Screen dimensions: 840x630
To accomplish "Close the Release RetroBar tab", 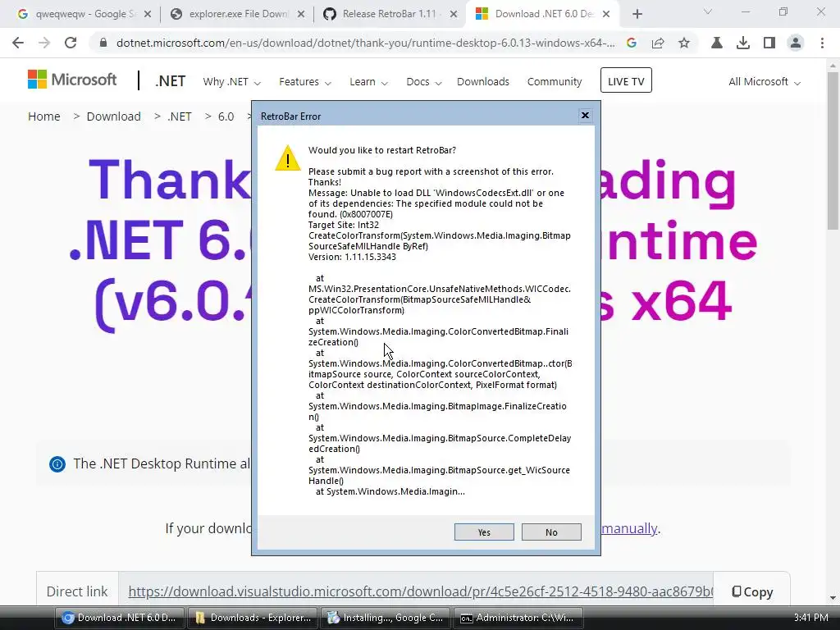I will (x=454, y=14).
